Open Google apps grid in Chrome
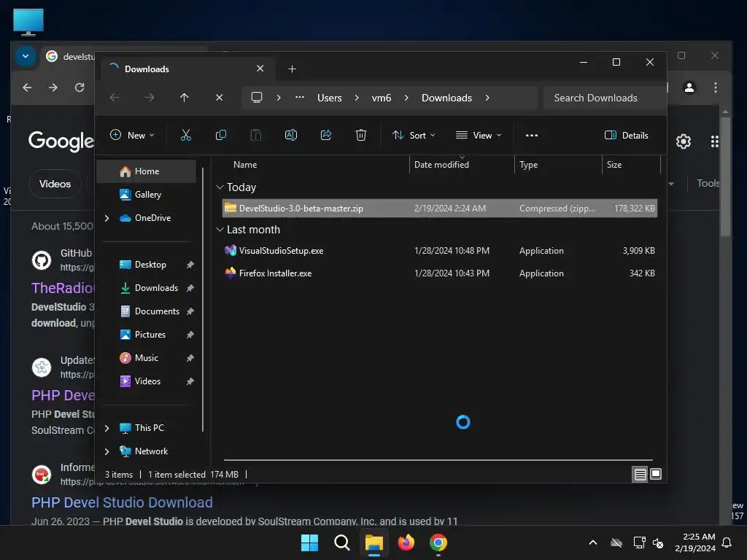This screenshot has height=560, width=747. pyautogui.click(x=715, y=141)
